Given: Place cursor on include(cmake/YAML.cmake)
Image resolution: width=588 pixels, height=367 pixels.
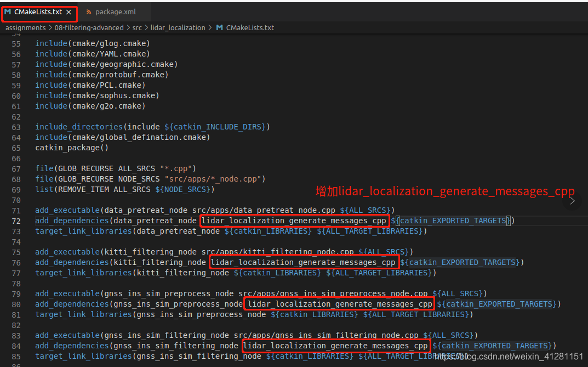Looking at the screenshot, I should 93,54.
